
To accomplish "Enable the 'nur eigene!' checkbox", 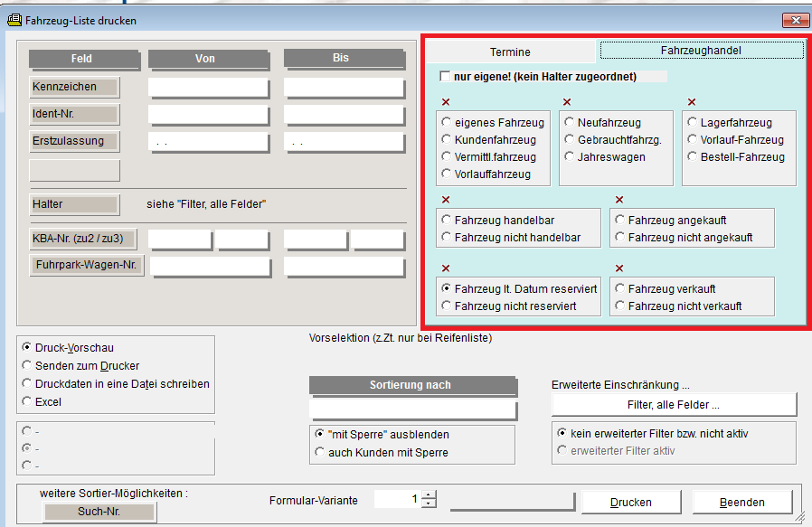I will tap(445, 77).
